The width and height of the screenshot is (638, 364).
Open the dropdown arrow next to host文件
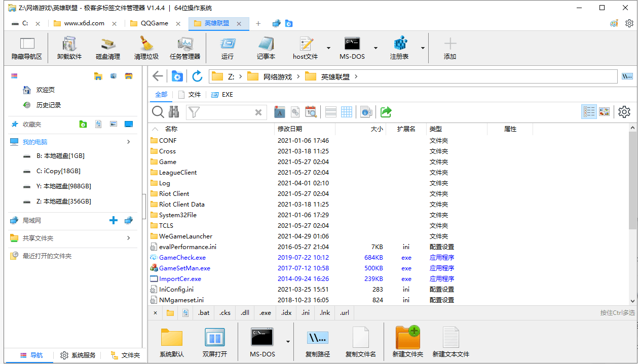click(x=328, y=49)
